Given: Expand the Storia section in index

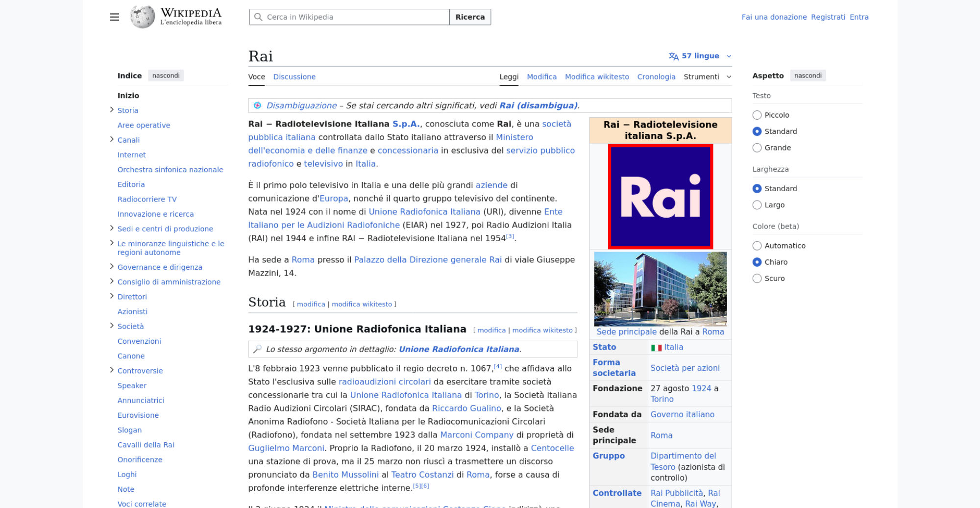Looking at the screenshot, I should 112,110.
